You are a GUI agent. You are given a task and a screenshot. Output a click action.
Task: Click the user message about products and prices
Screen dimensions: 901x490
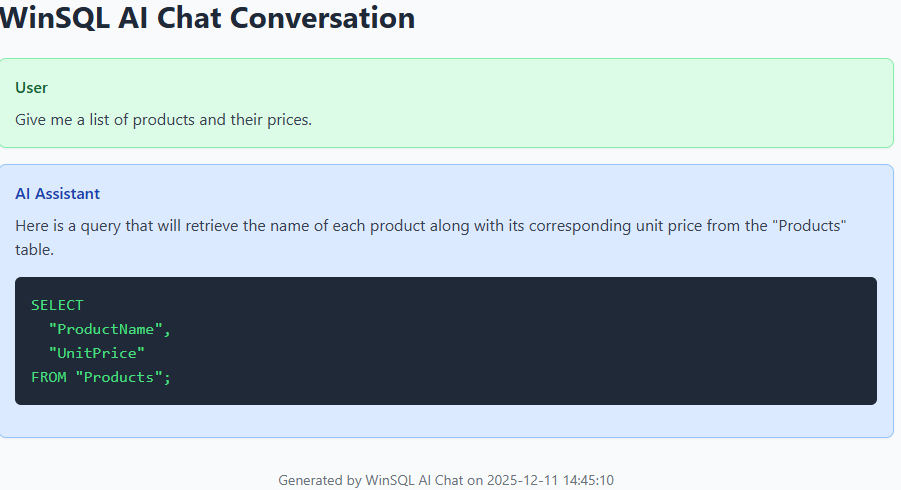point(163,120)
